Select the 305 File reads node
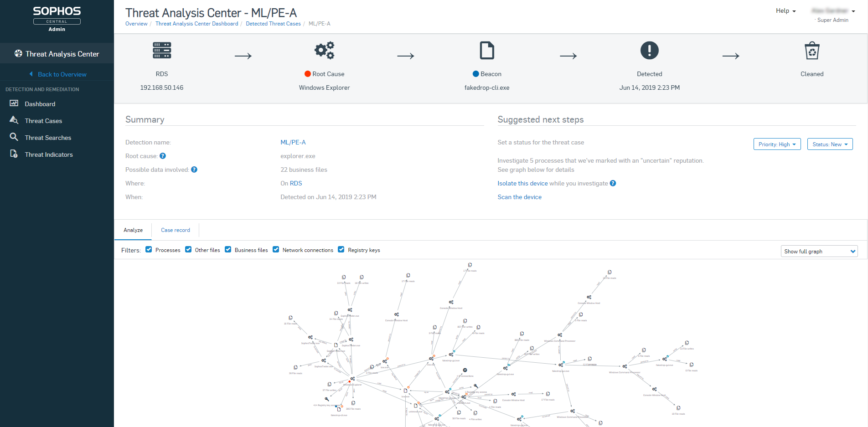The width and height of the screenshot is (868, 427). coord(353,403)
